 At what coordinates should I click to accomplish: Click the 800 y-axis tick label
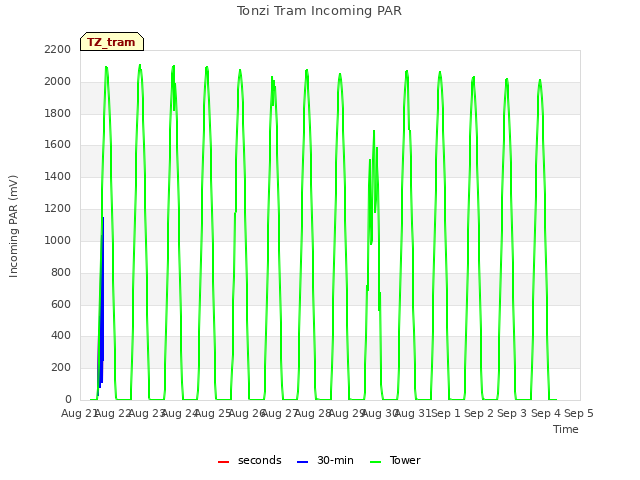click(61, 272)
